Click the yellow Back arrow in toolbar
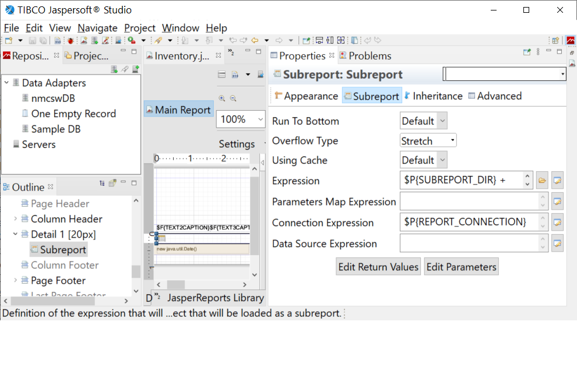Screen dimensions: 577x392 255,40
